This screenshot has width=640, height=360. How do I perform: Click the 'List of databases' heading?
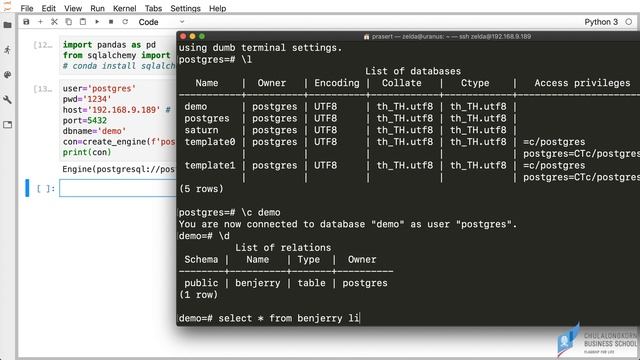point(413,71)
